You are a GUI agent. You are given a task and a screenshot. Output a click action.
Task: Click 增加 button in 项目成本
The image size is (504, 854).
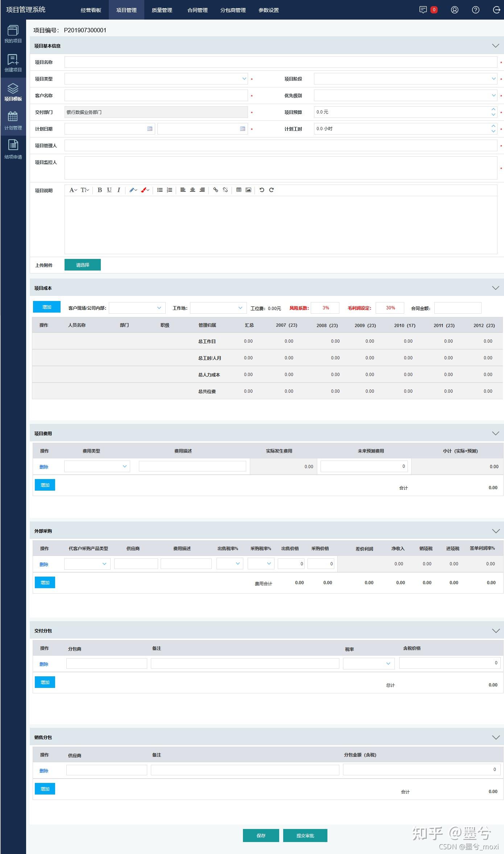tap(47, 307)
